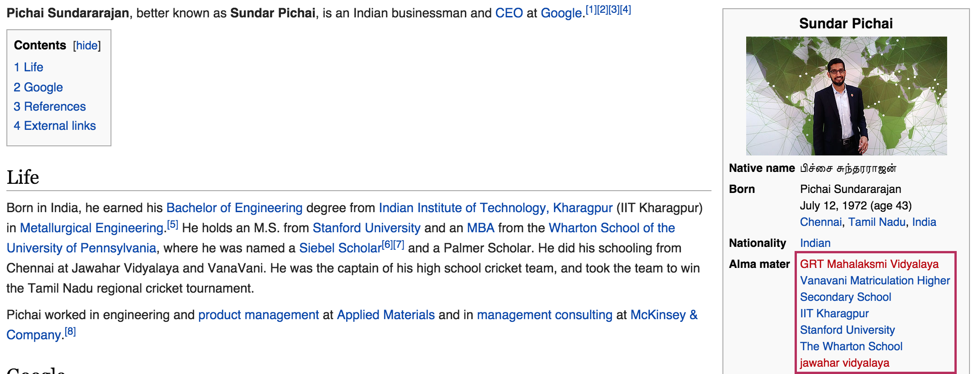
Task: Open the Bachelor of Engineering link
Action: click(x=234, y=208)
